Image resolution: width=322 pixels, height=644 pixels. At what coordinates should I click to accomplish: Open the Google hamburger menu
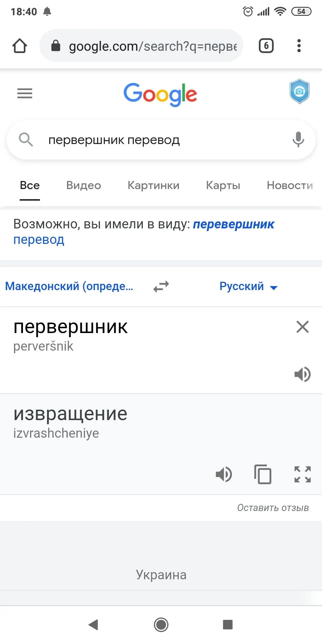tap(25, 94)
